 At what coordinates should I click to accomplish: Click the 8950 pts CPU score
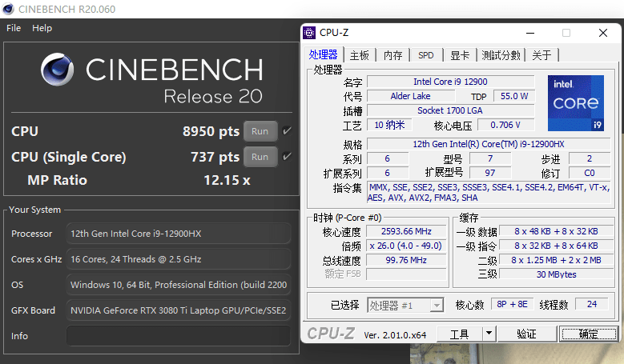211,131
